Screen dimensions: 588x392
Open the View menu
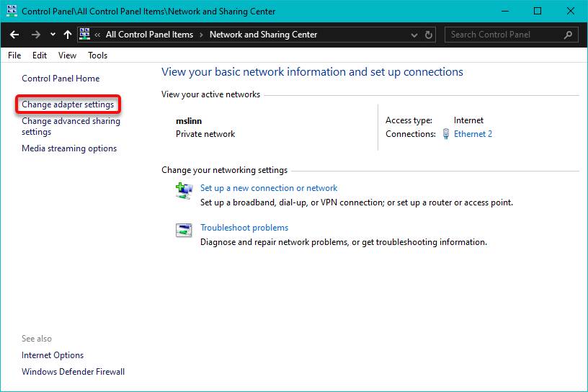pyautogui.click(x=67, y=55)
